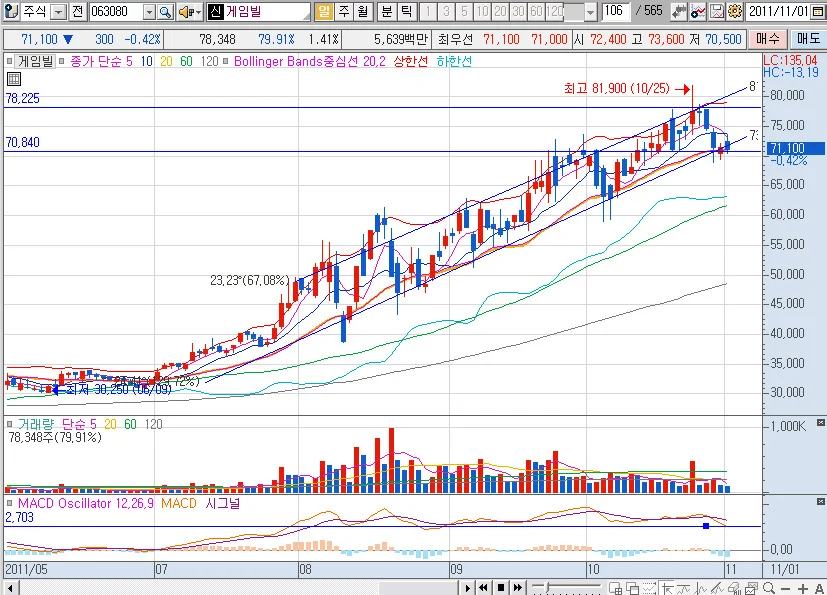This screenshot has width=827, height=595.
Task: Click the zoom magnifier icon in bottom toolbar
Action: [769, 588]
